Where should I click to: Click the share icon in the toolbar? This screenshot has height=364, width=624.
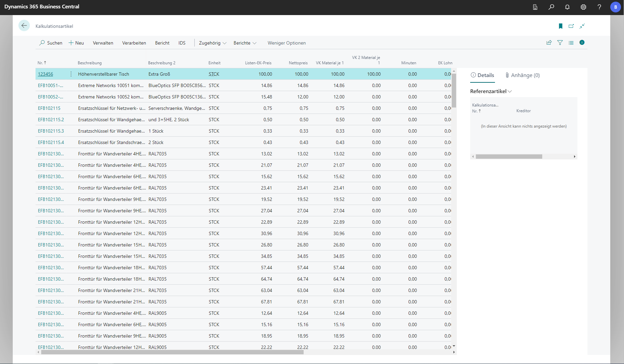tap(549, 43)
